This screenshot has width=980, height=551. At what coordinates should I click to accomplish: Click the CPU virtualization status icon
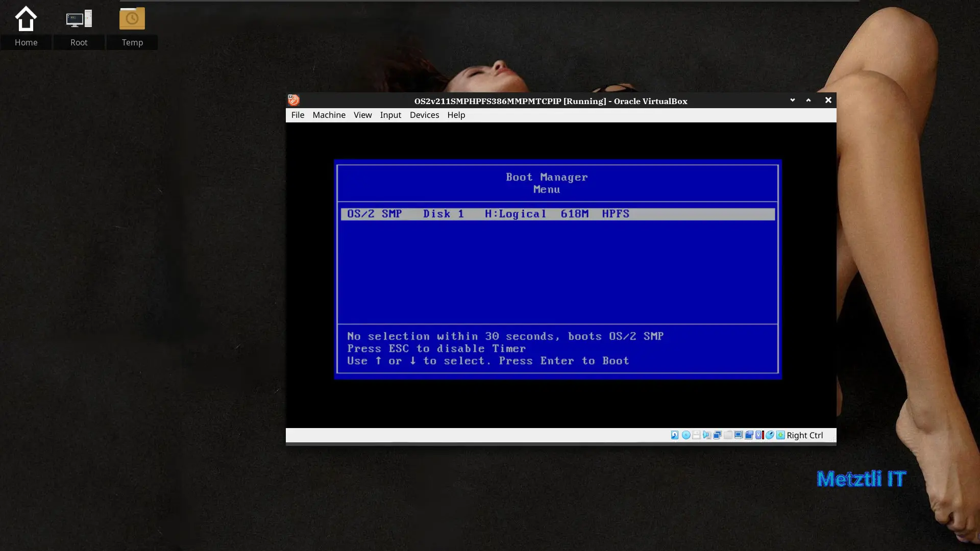click(x=759, y=435)
